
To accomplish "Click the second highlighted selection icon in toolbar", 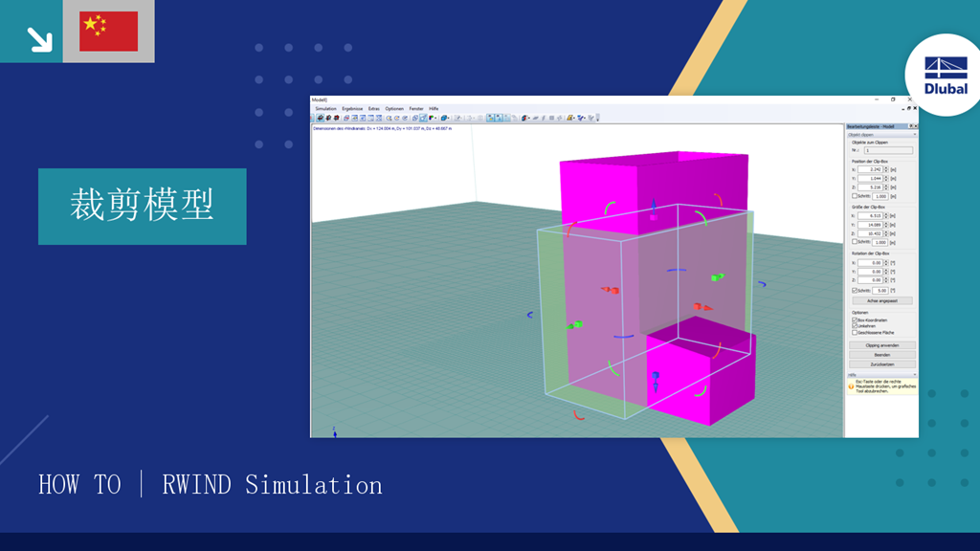I will [499, 118].
